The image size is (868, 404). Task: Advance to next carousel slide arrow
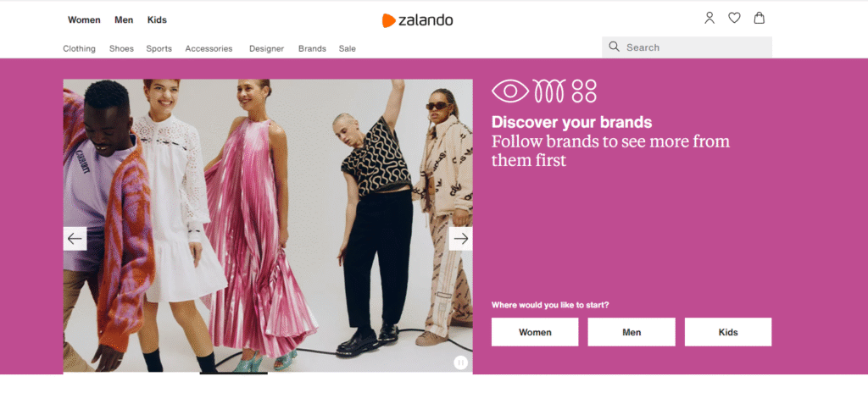[460, 239]
